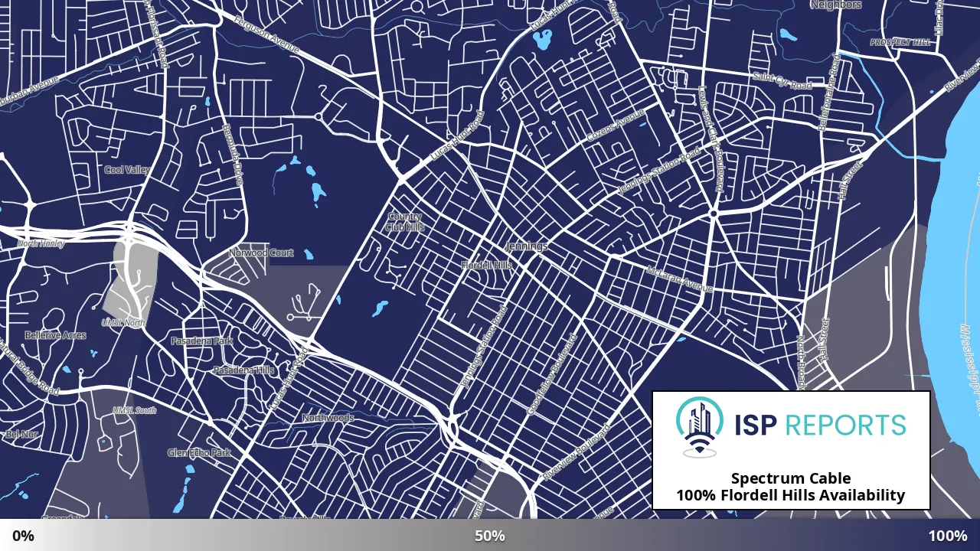Click the Bel-Nor map label
Viewport: 980px width, 551px height.
click(x=21, y=435)
